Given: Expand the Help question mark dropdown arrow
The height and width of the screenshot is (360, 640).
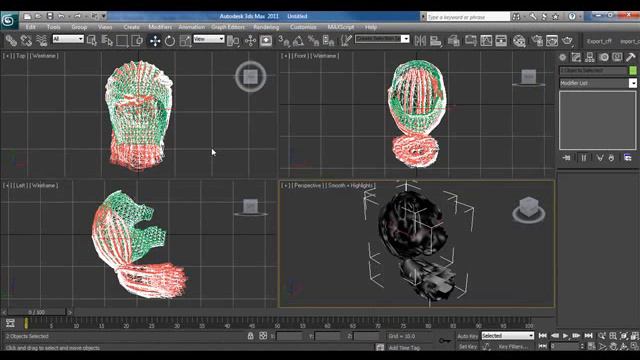Looking at the screenshot, I should click(x=580, y=16).
